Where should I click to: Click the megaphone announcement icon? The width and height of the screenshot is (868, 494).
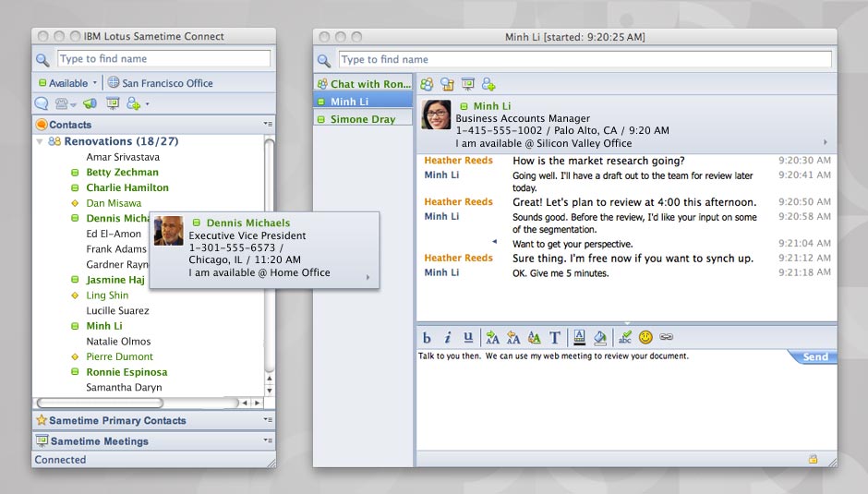click(x=90, y=103)
